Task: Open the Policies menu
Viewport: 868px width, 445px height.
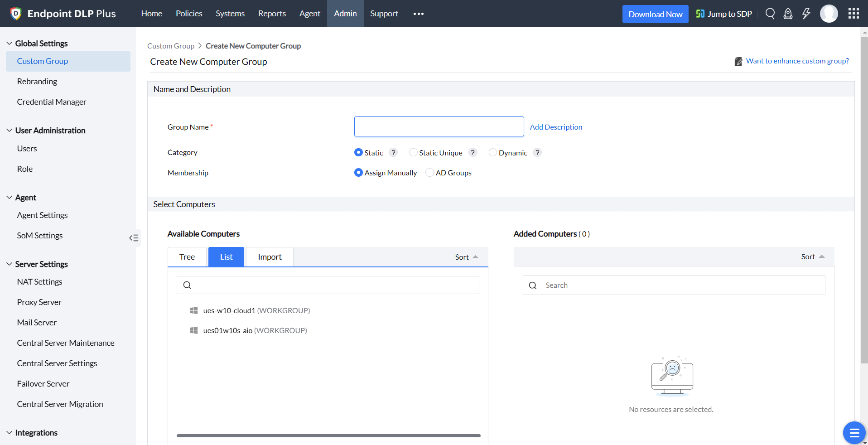Action: click(x=189, y=14)
